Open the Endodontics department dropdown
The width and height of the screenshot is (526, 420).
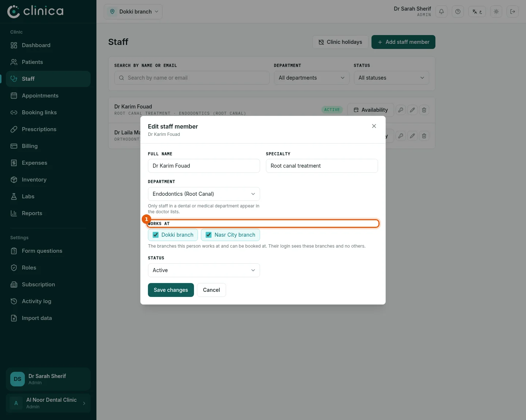[x=204, y=194]
